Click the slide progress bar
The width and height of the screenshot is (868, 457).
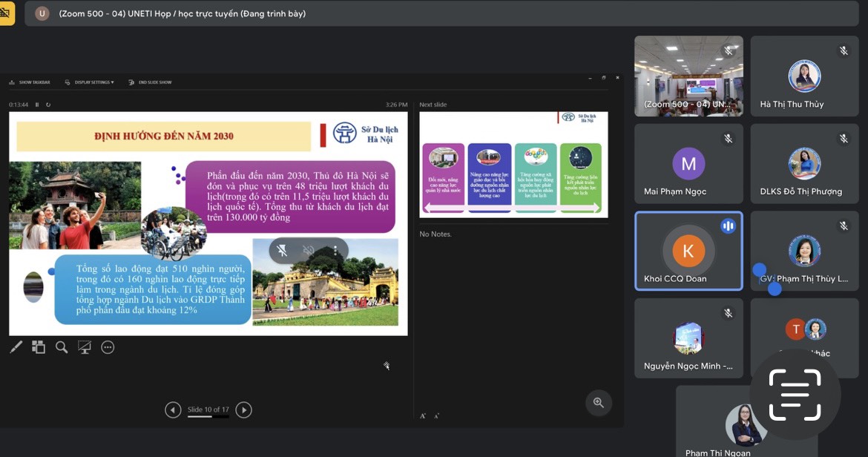(x=208, y=417)
